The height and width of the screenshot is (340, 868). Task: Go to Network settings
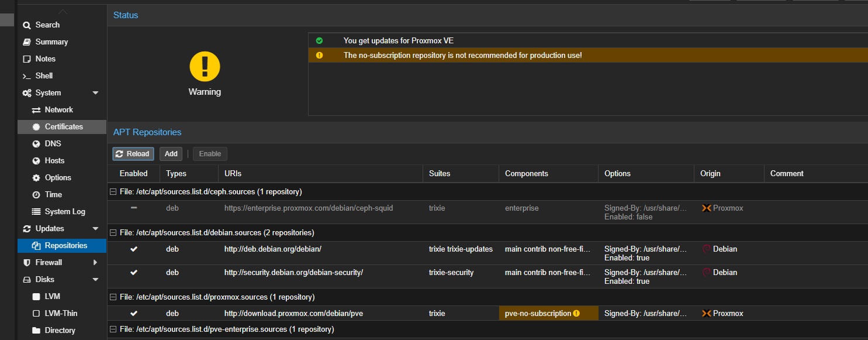tap(62, 110)
